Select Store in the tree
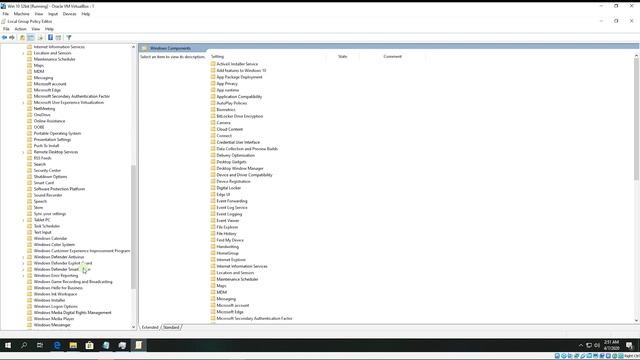Image resolution: width=640 pixels, height=360 pixels. 38,207
